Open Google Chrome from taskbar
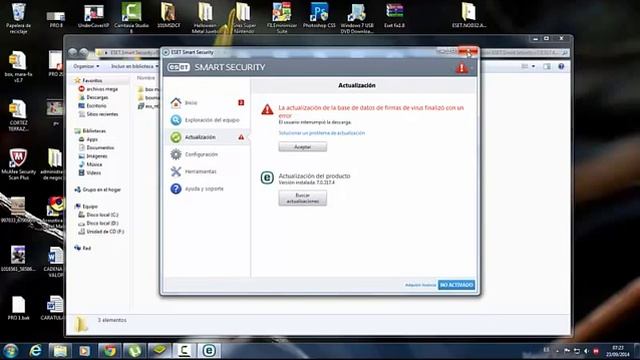Image resolution: width=640 pixels, height=360 pixels. 109,351
